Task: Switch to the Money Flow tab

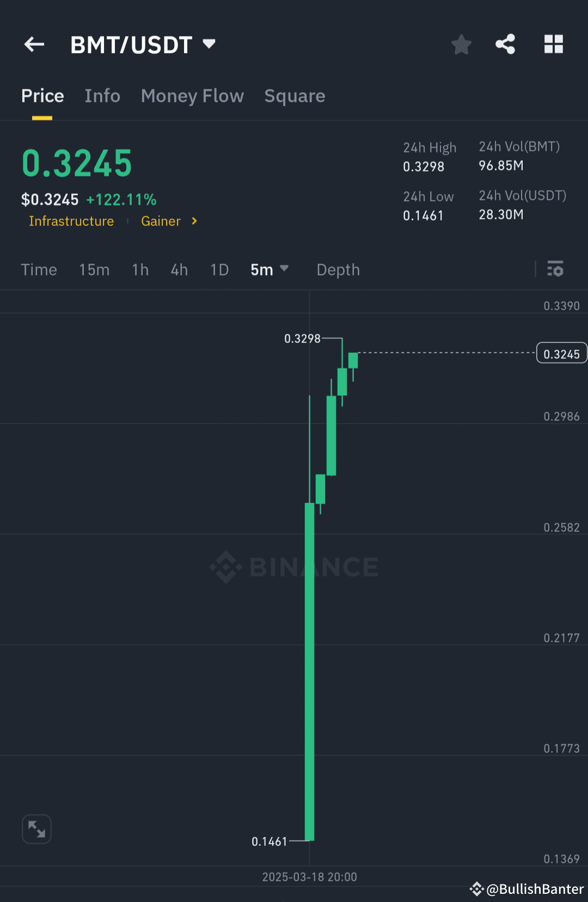Action: point(192,96)
